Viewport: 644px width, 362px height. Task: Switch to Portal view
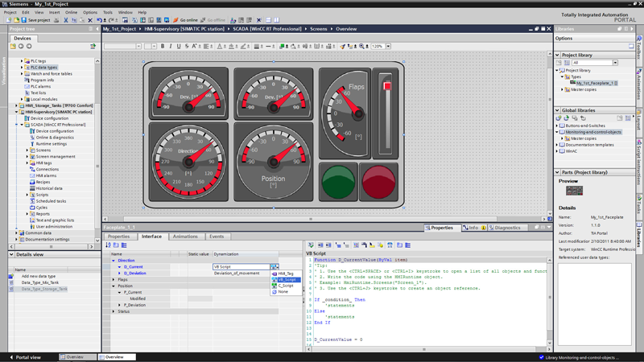click(x=26, y=357)
